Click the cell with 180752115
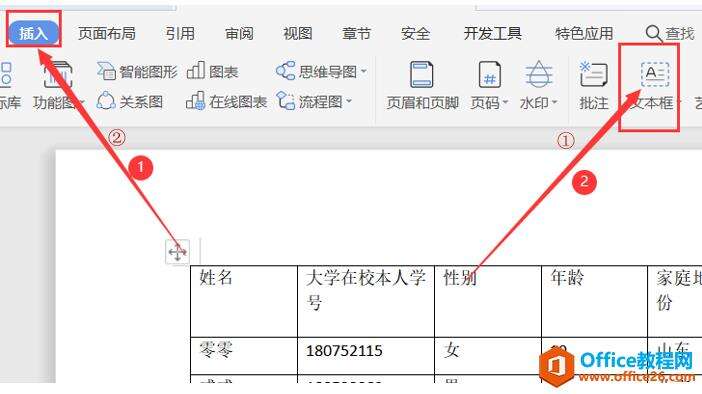 366,356
